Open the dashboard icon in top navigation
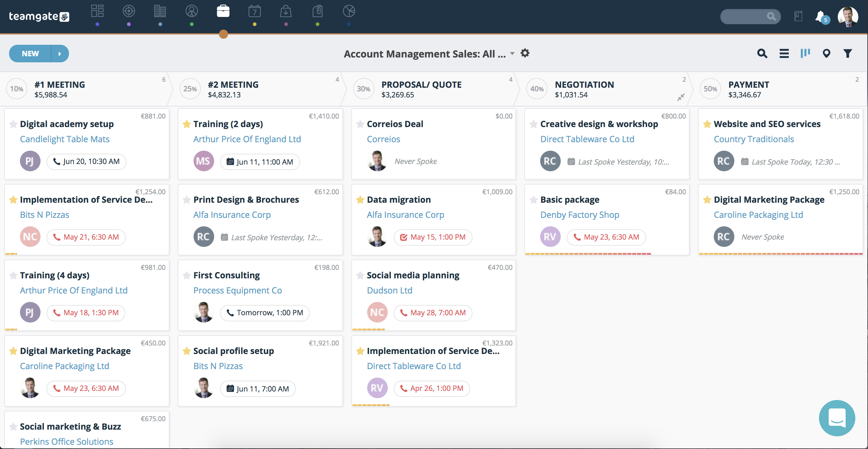This screenshot has height=449, width=868. [x=97, y=11]
